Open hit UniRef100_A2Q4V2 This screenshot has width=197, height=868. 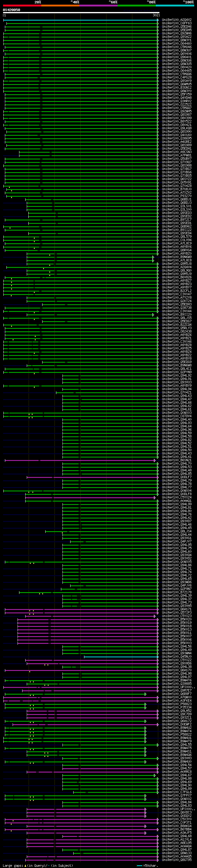(x=177, y=20)
